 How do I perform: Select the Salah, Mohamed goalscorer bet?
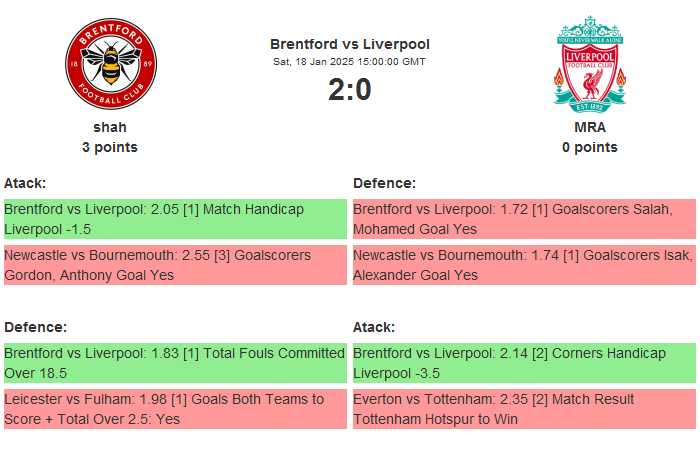[523, 219]
